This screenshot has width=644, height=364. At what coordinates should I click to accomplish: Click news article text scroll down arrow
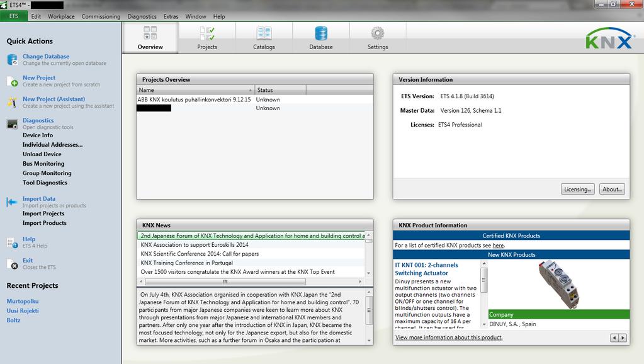pos(368,341)
